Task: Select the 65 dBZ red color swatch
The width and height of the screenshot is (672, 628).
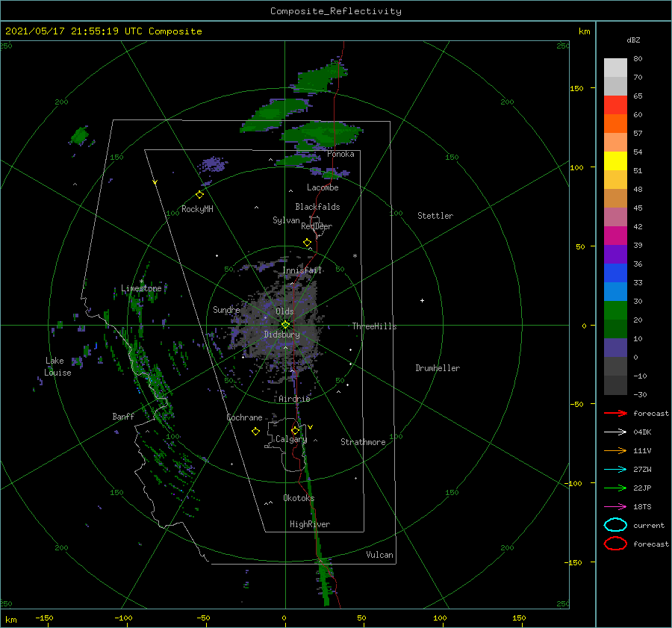Action: (x=615, y=105)
